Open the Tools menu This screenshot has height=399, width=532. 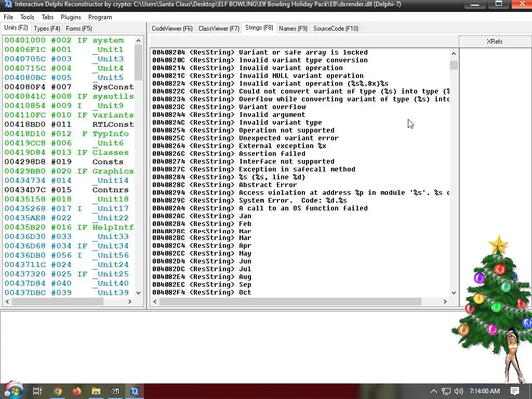27,17
